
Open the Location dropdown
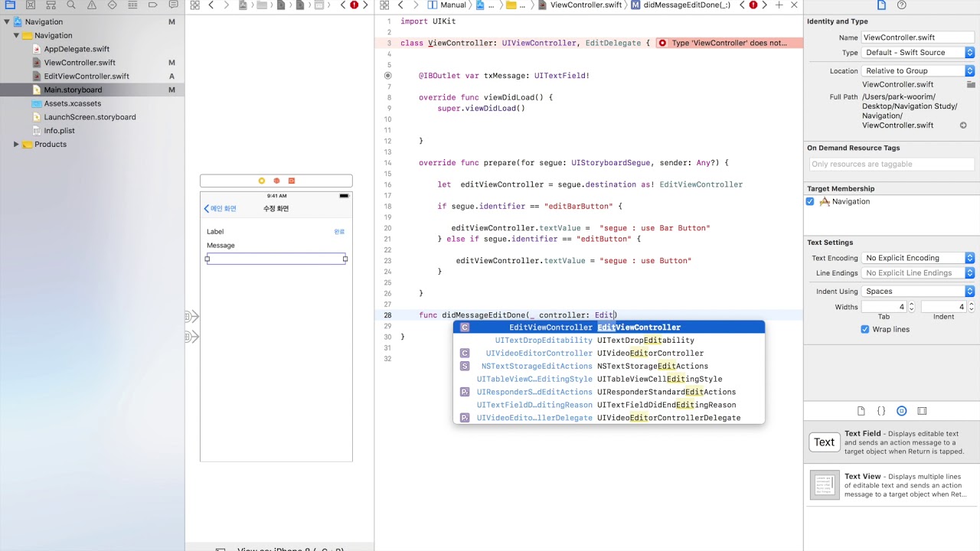(918, 71)
